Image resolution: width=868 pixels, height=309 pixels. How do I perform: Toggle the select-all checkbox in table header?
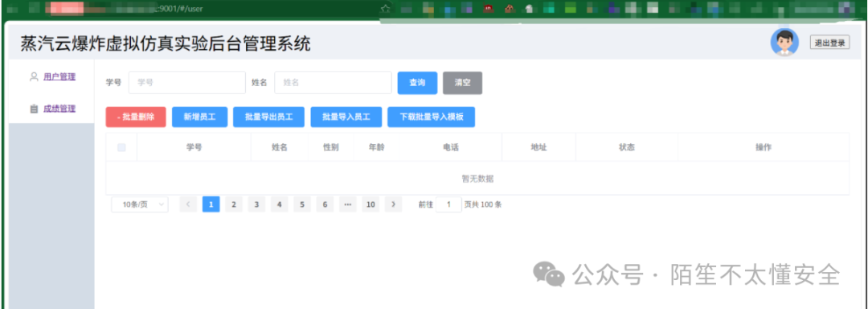(x=122, y=147)
